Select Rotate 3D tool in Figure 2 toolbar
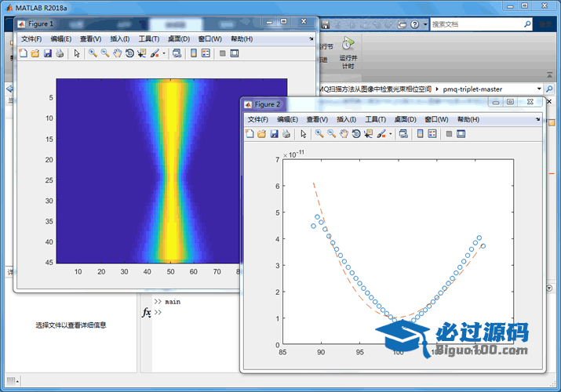This screenshot has height=392, width=561. (356, 133)
